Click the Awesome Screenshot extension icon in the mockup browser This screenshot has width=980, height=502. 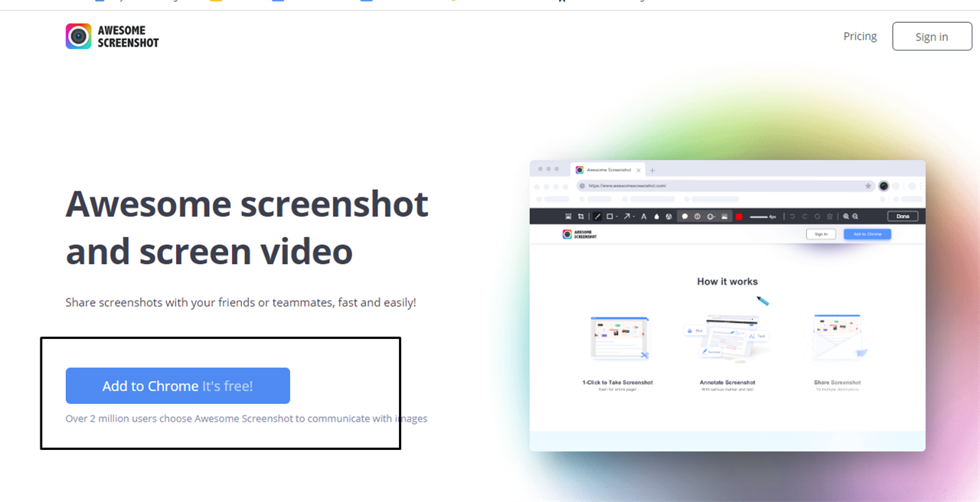coord(884,186)
